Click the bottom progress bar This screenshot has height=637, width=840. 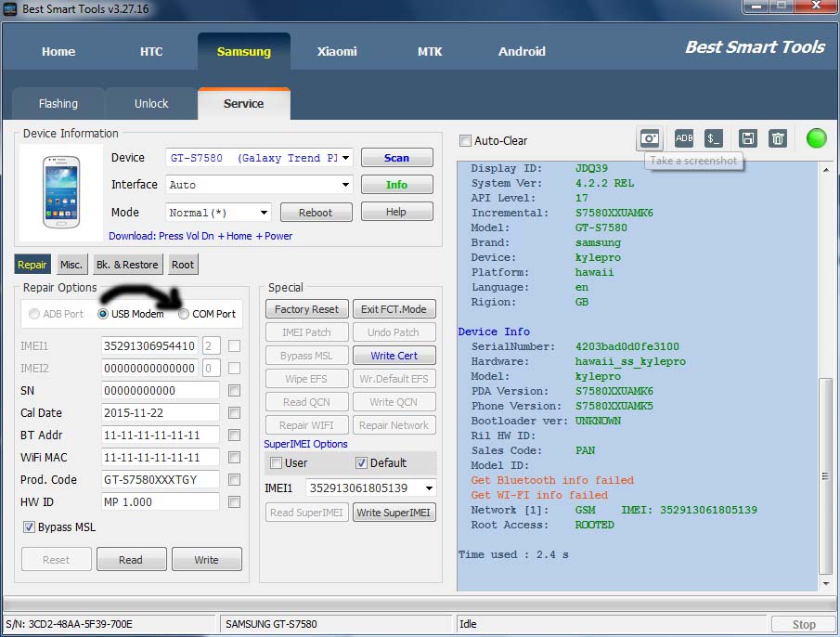[420, 604]
